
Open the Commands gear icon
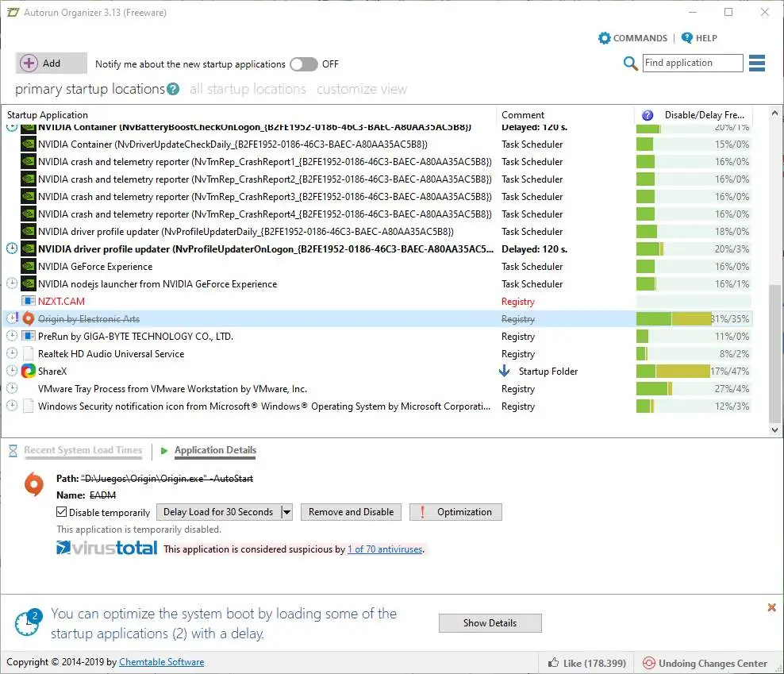(x=604, y=38)
